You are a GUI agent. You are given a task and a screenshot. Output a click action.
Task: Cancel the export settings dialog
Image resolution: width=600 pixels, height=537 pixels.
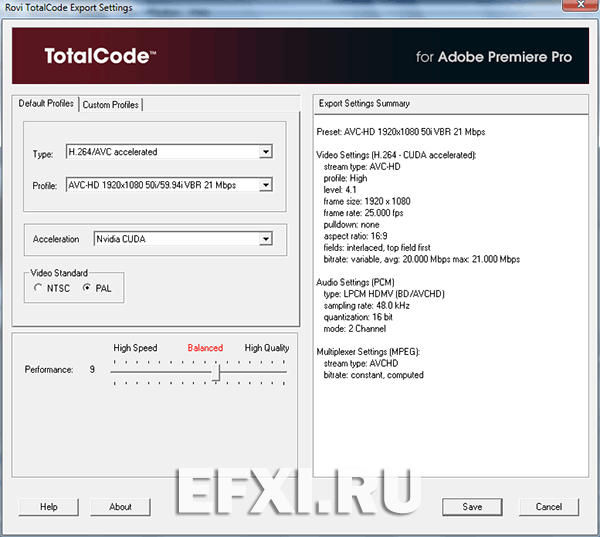click(549, 507)
